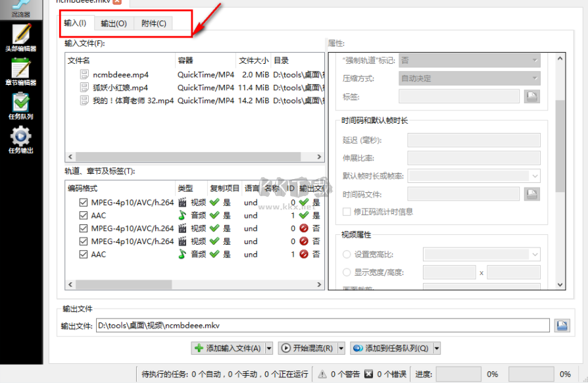Disable the first AAC audio track

click(x=82, y=215)
